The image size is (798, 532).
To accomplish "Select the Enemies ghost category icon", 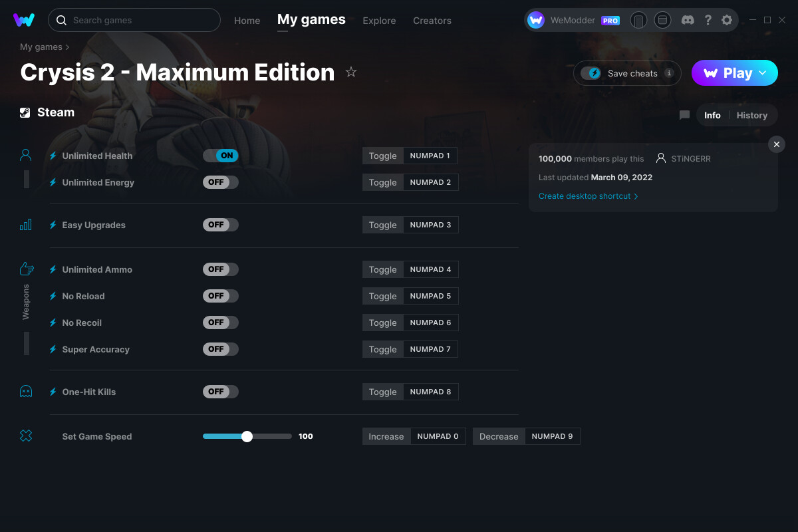I will (x=26, y=392).
